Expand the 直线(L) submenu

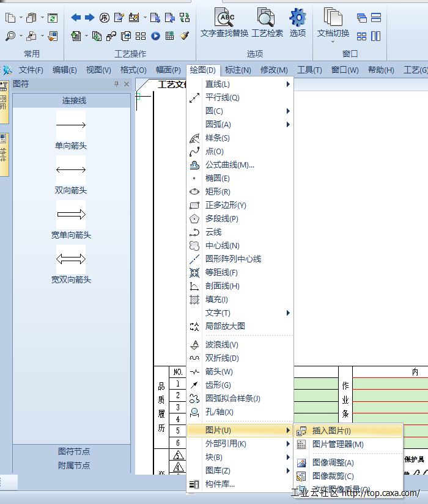[x=240, y=84]
